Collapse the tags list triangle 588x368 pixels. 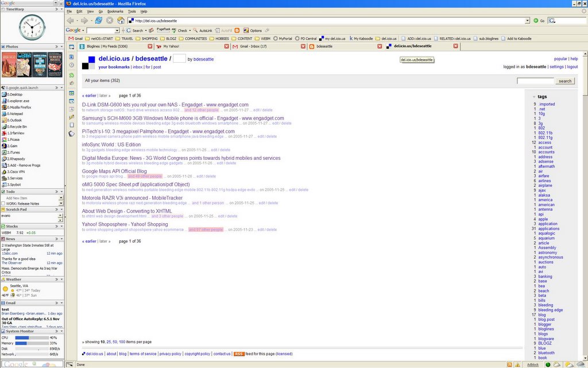(533, 97)
